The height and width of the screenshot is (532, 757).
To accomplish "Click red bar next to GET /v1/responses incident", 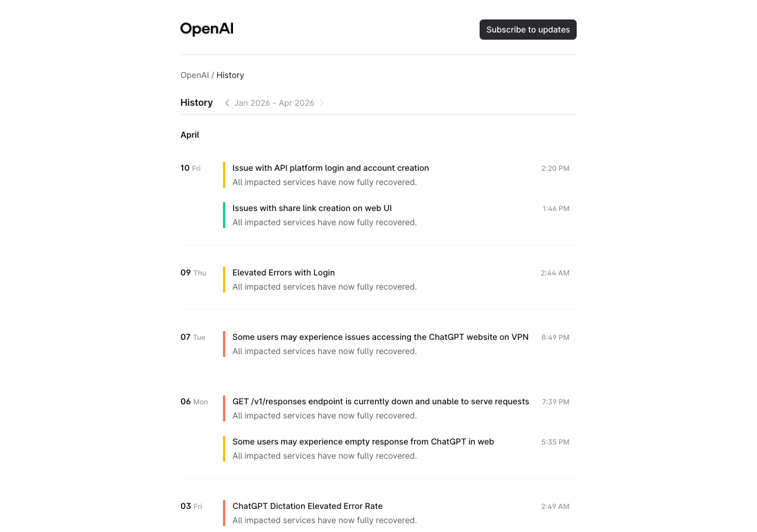I will pos(224,408).
